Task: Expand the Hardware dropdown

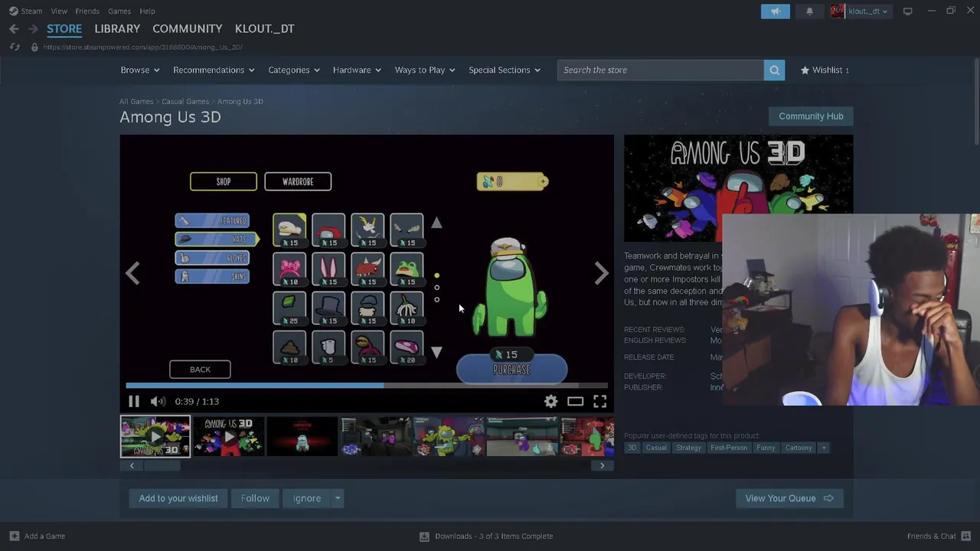Action: coord(357,70)
